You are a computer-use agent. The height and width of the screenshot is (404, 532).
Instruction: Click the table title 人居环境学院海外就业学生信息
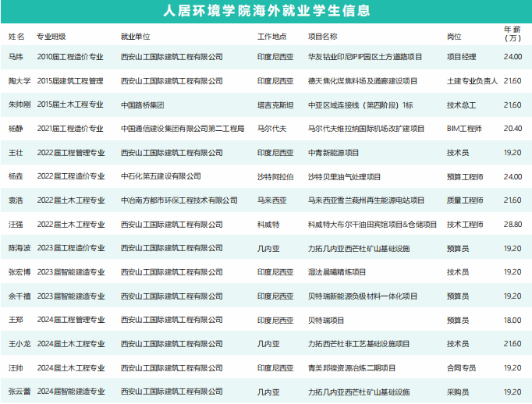click(x=266, y=11)
